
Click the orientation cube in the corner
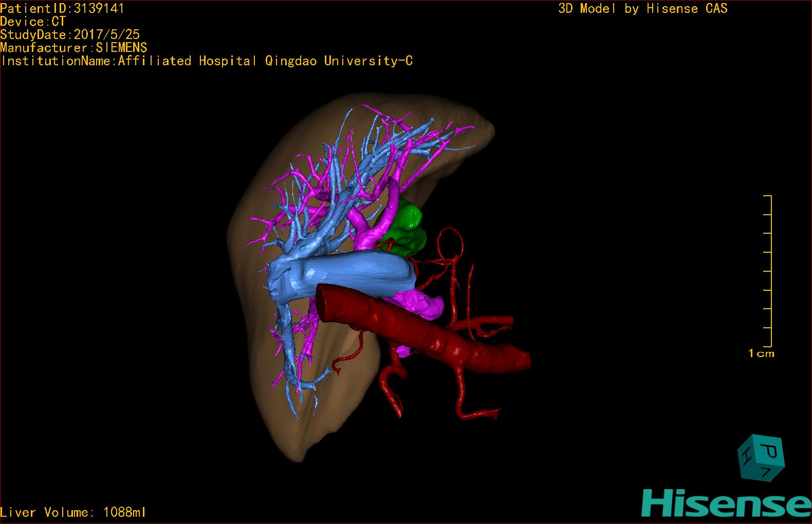(761, 458)
